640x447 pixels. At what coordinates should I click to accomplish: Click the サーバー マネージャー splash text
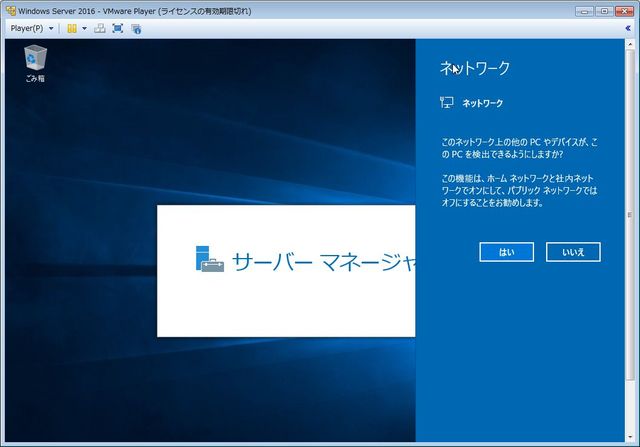pos(324,262)
